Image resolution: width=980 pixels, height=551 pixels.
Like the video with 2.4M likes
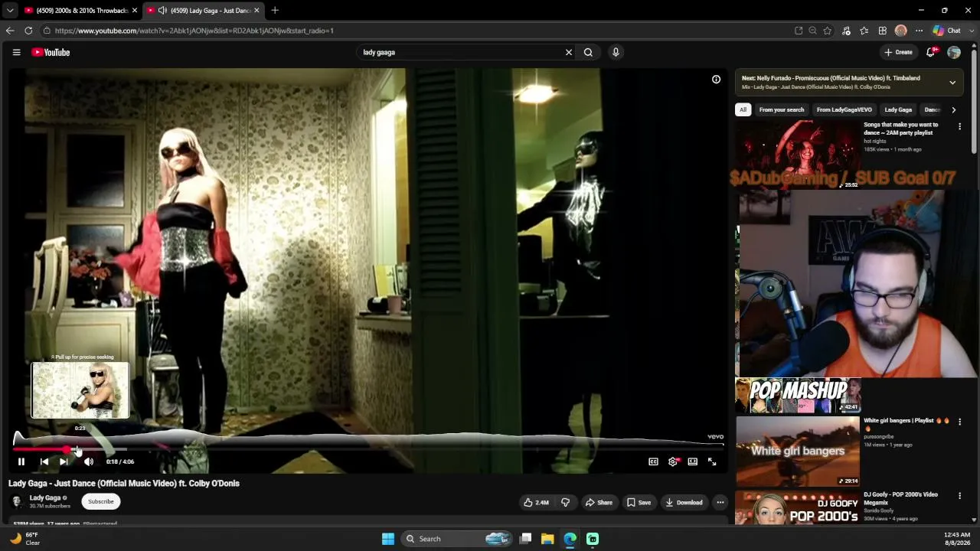[x=536, y=502]
